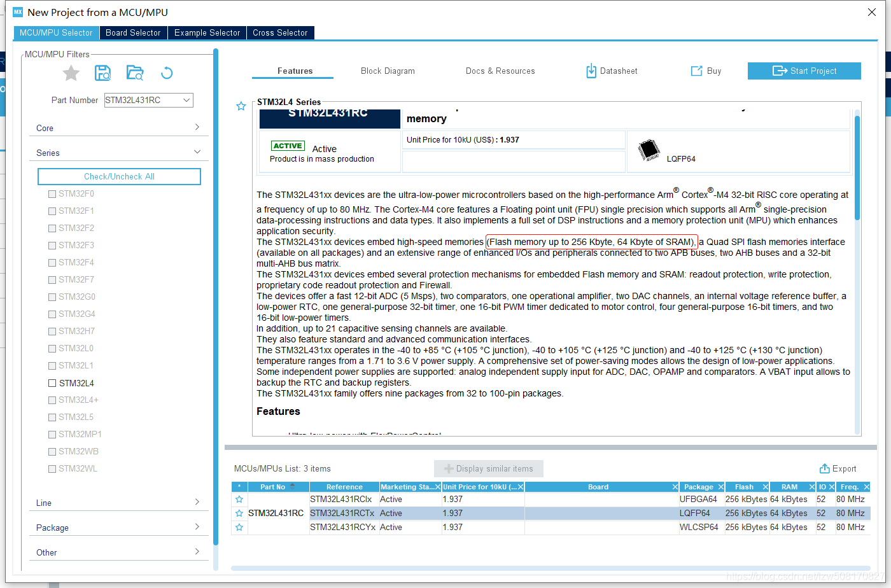
Task: Close the New Project dialog
Action: pyautogui.click(x=872, y=12)
